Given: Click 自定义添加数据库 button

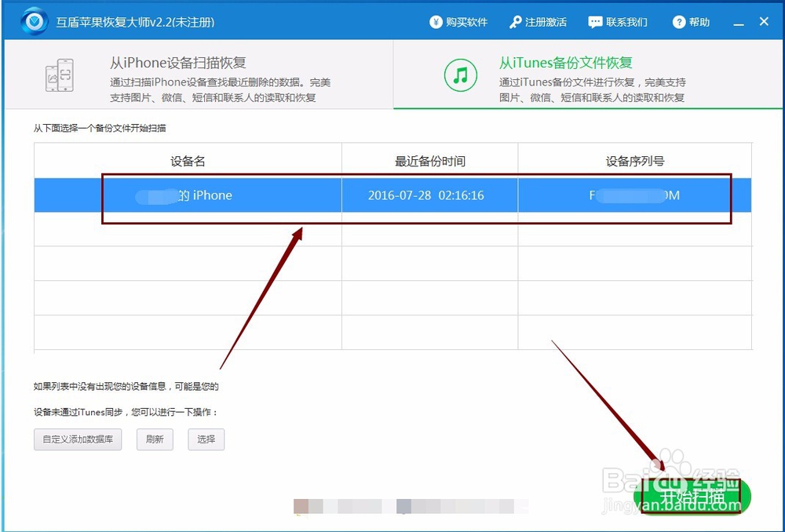Looking at the screenshot, I should point(78,439).
